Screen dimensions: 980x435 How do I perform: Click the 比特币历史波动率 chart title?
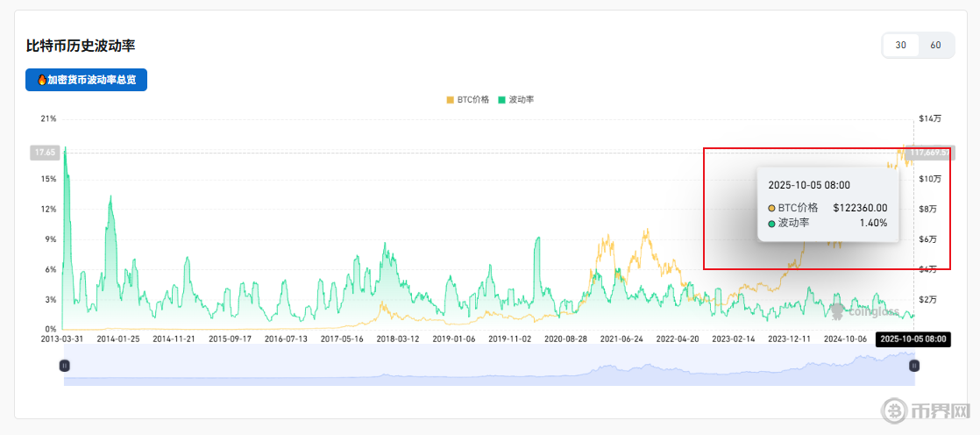coord(81,45)
